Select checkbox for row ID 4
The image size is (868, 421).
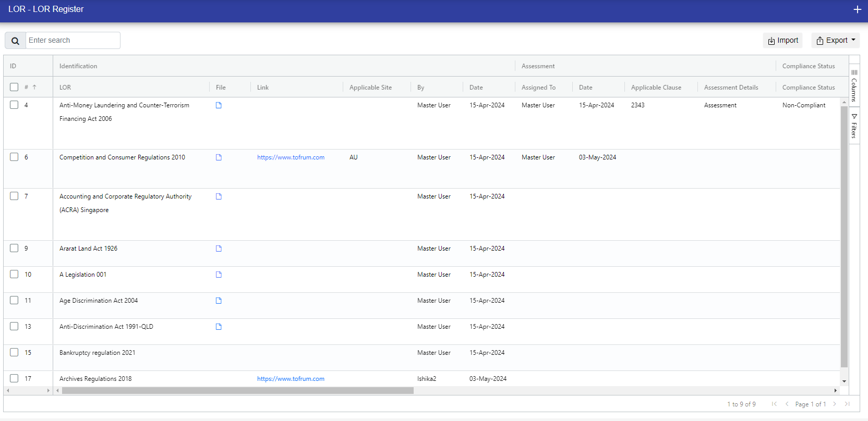click(14, 105)
